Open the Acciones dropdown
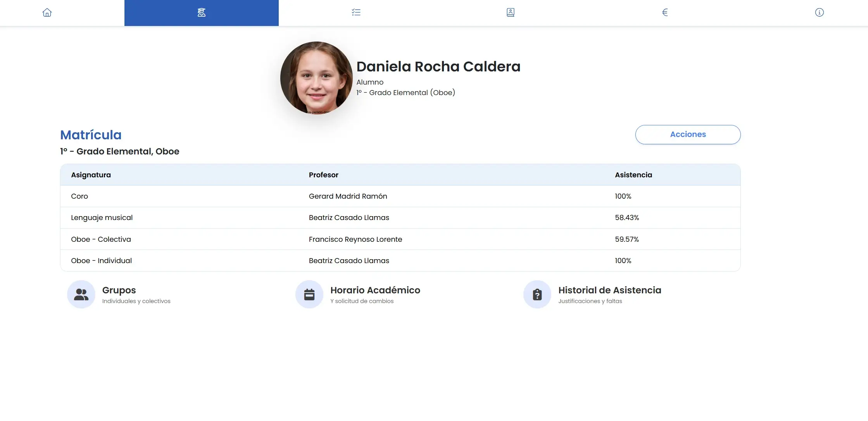The height and width of the screenshot is (421, 868). click(x=688, y=134)
